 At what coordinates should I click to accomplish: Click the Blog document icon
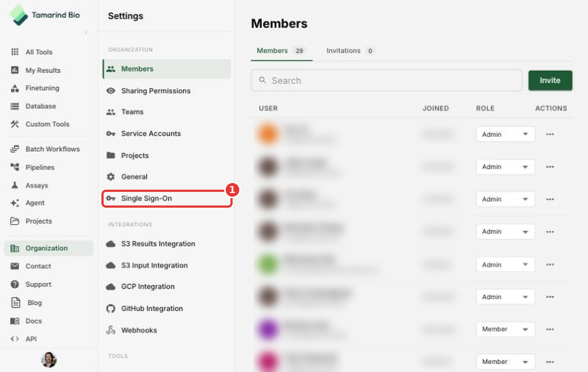16,303
